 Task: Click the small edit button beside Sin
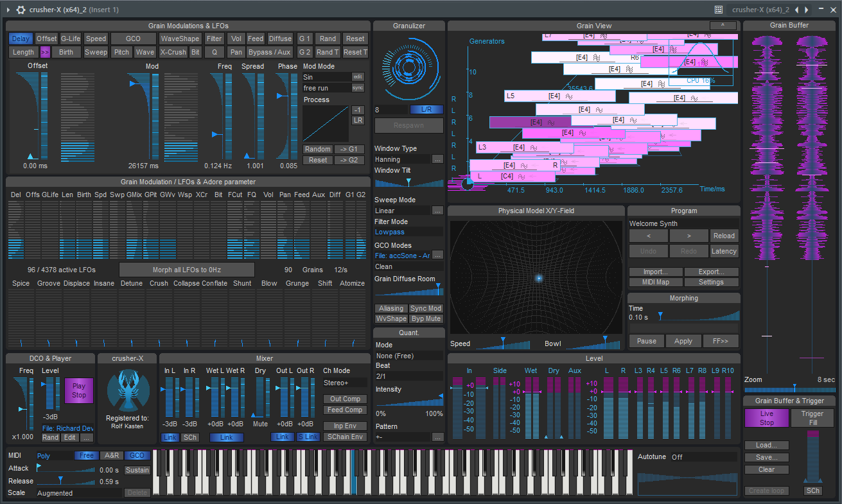tap(358, 77)
